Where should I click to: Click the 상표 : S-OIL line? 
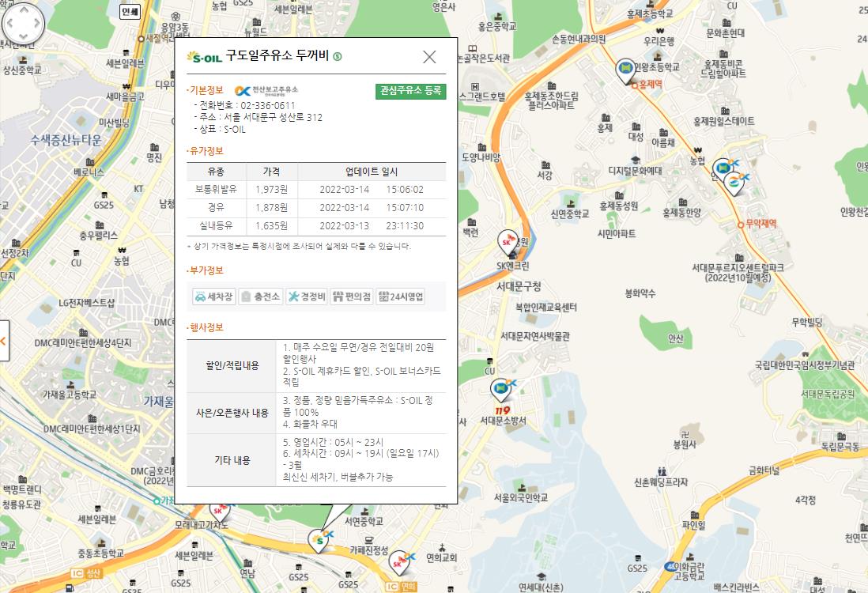pyautogui.click(x=222, y=129)
